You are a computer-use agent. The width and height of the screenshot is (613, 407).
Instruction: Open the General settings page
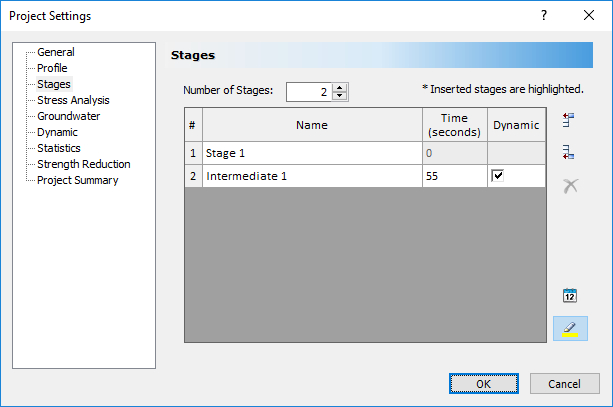(55, 52)
